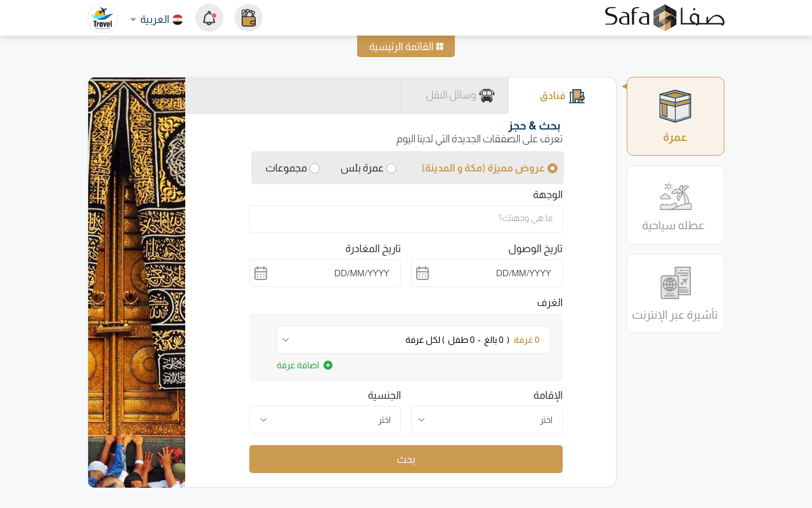Open the nationality select dropdown
This screenshot has height=508, width=812.
[325, 420]
